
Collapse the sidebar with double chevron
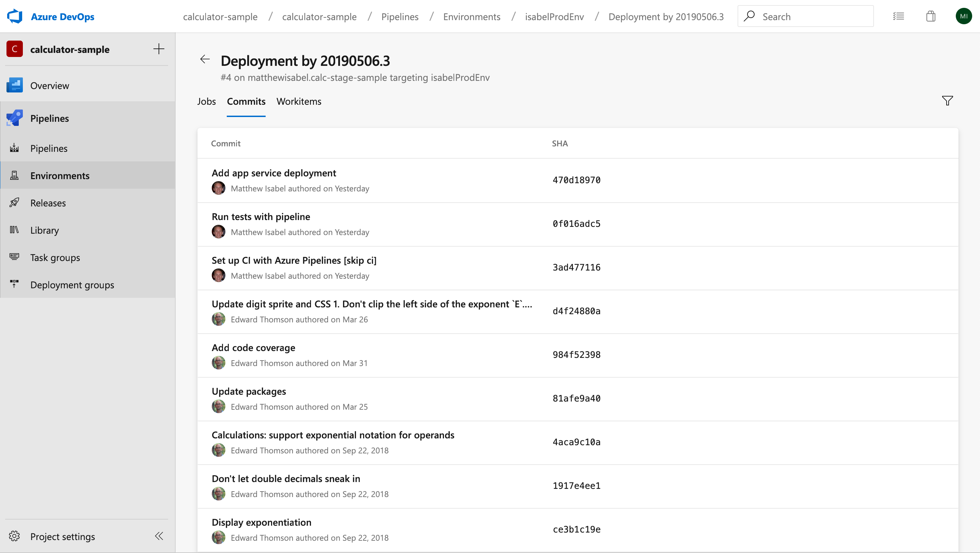[159, 536]
